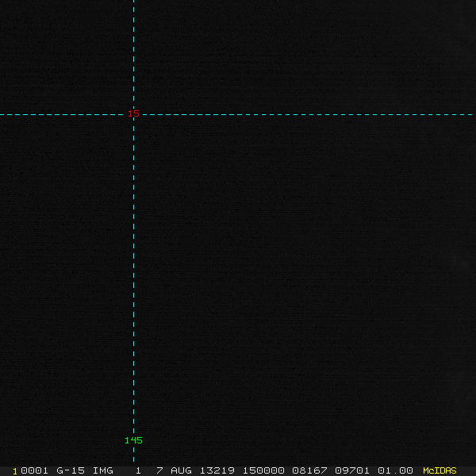The width and height of the screenshot is (476, 476).
Task: Click the 08167 line coordinate value
Action: pos(309,470)
